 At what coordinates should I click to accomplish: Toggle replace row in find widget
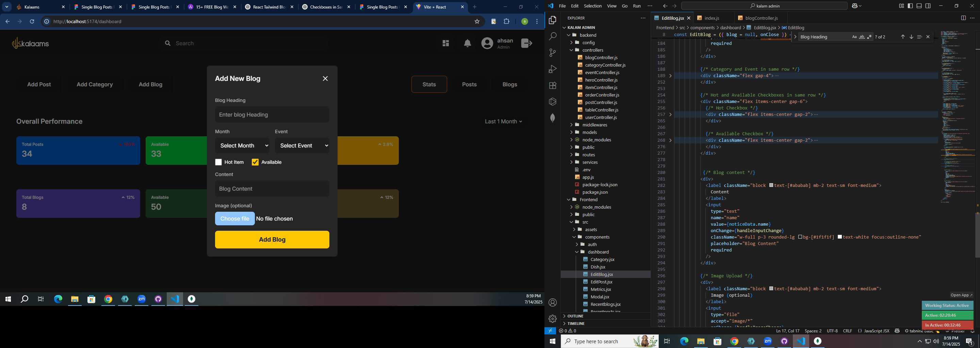(795, 37)
